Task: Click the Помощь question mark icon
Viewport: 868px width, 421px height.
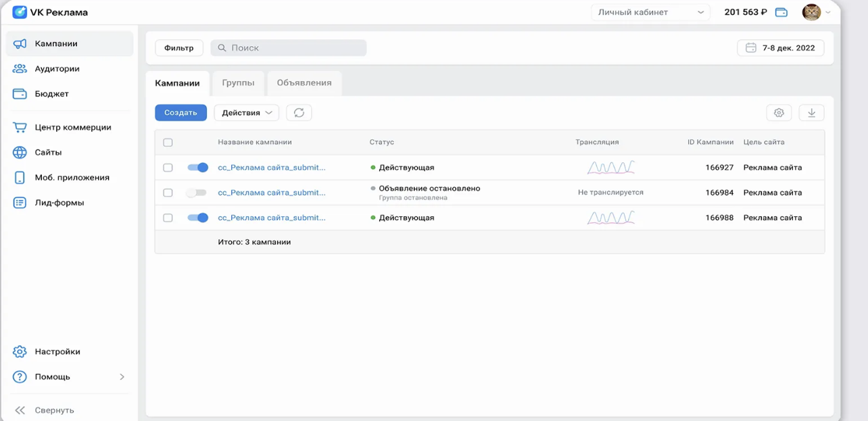Action: (20, 376)
